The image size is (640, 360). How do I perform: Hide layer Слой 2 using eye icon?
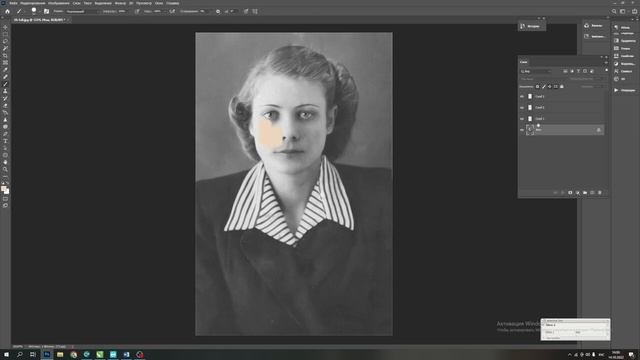pos(522,108)
